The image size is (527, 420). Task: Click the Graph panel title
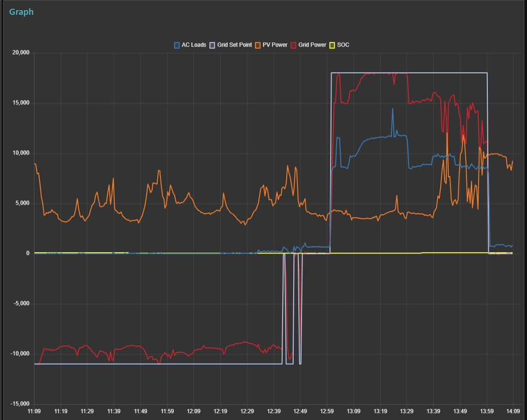pos(21,12)
